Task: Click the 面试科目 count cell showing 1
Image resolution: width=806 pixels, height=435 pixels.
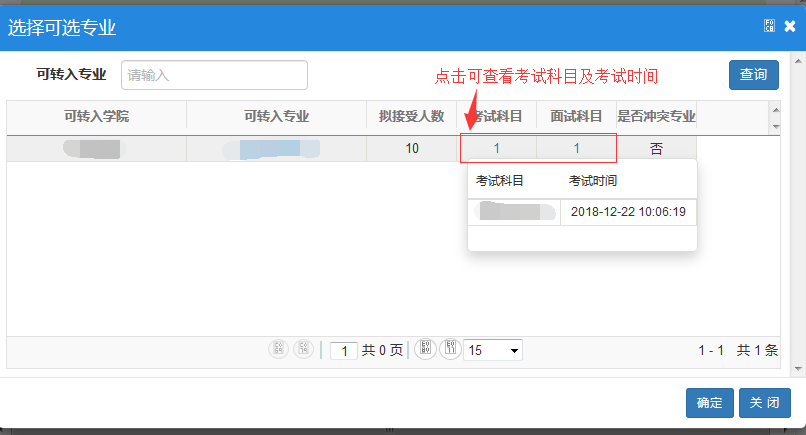Action: 577,149
